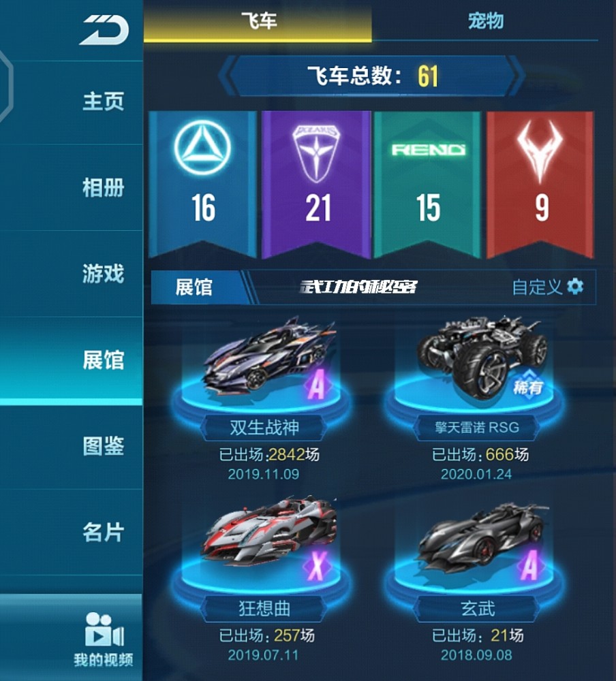Image resolution: width=616 pixels, height=681 pixels.
Task: Open 相册 in the sidebar
Action: point(103,188)
